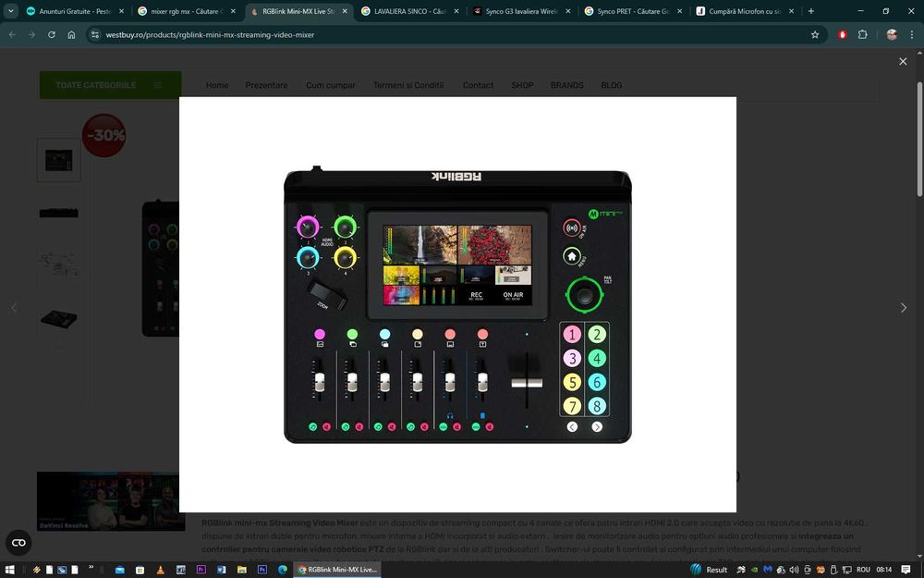Select the angled mixer thumbnail

point(59,318)
